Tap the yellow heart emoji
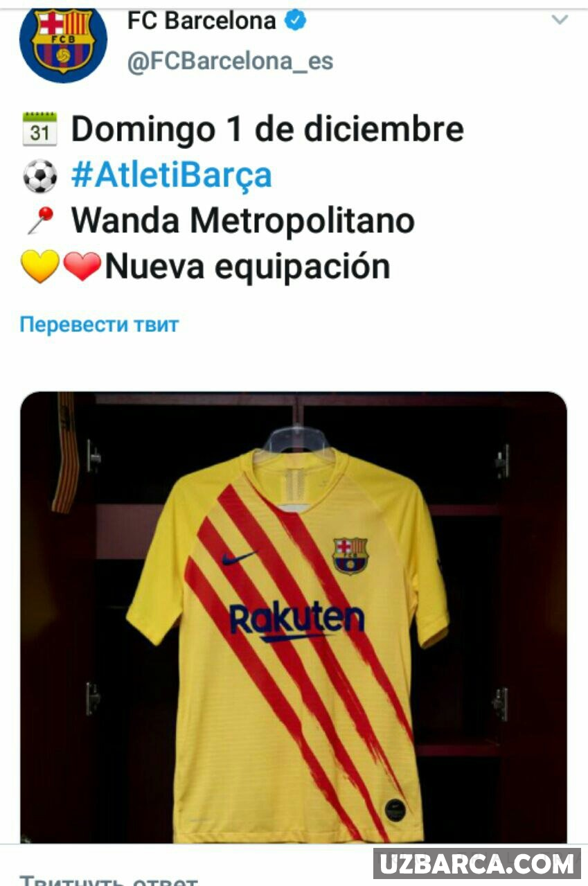 click(x=39, y=266)
